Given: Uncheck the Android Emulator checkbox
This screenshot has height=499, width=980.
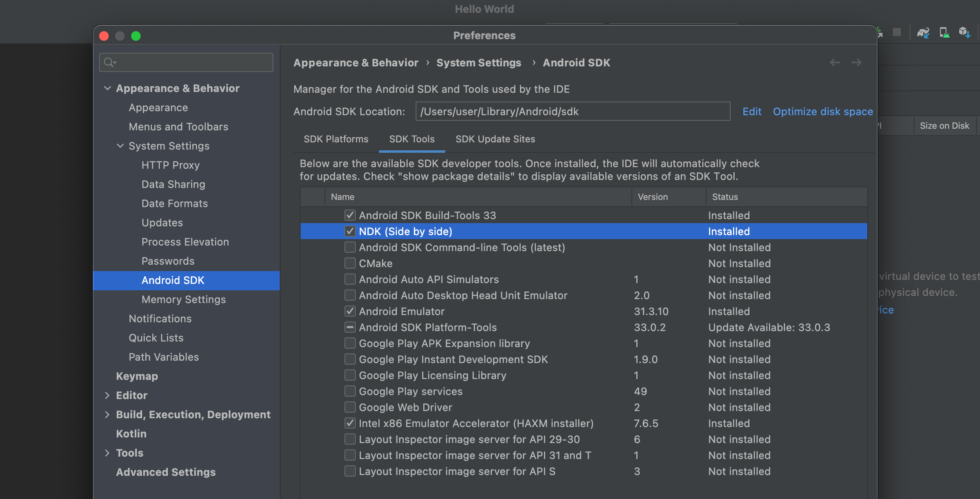Looking at the screenshot, I should (x=350, y=311).
